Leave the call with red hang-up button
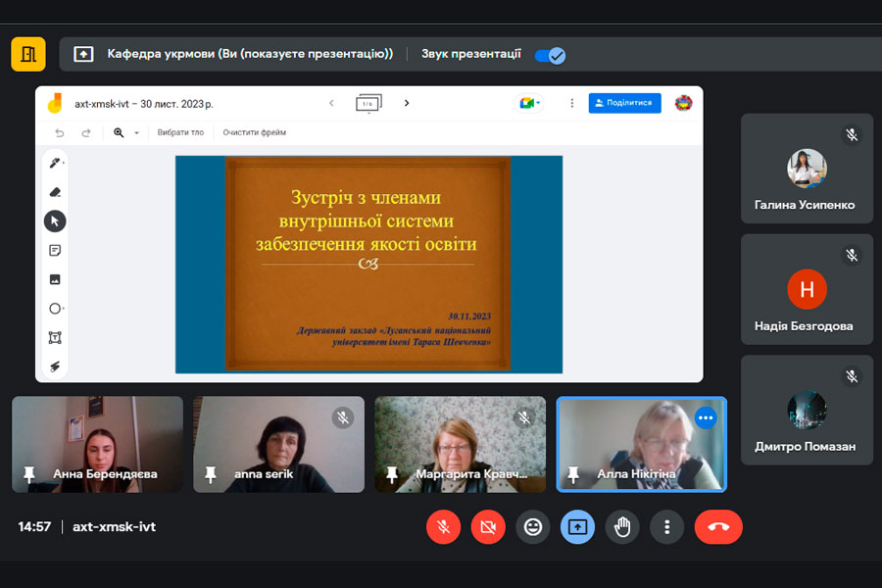Viewport: 882px width, 588px height. (x=718, y=527)
